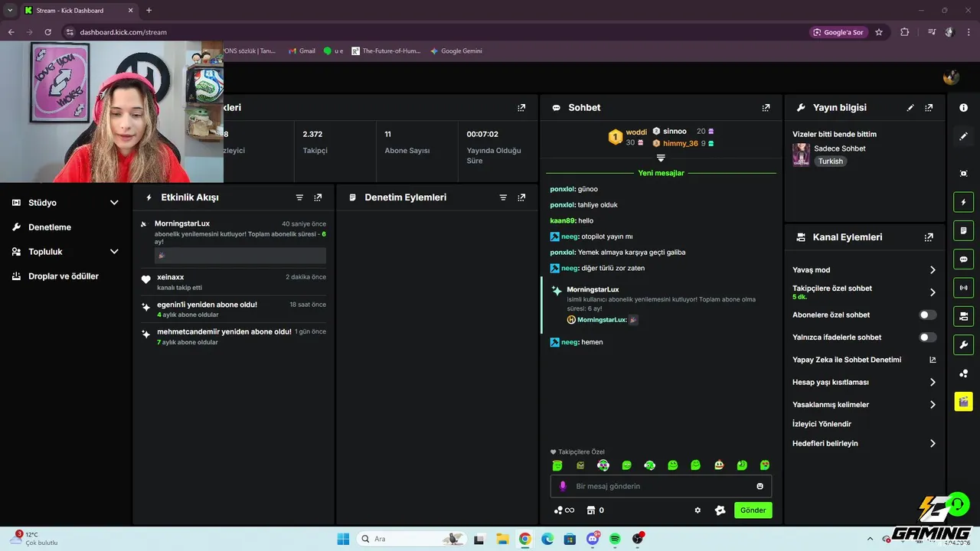Open Spotify from the taskbar
Image resolution: width=980 pixels, height=551 pixels.
point(615,539)
